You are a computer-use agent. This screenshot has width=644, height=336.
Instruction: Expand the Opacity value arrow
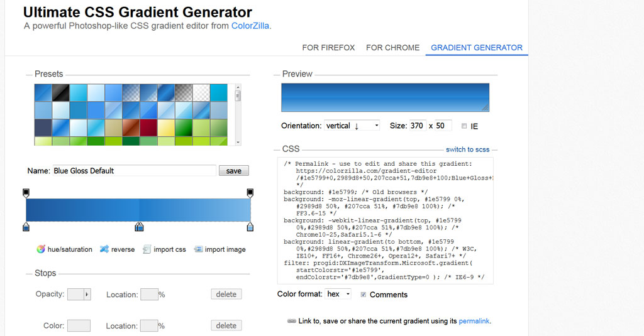[87, 294]
